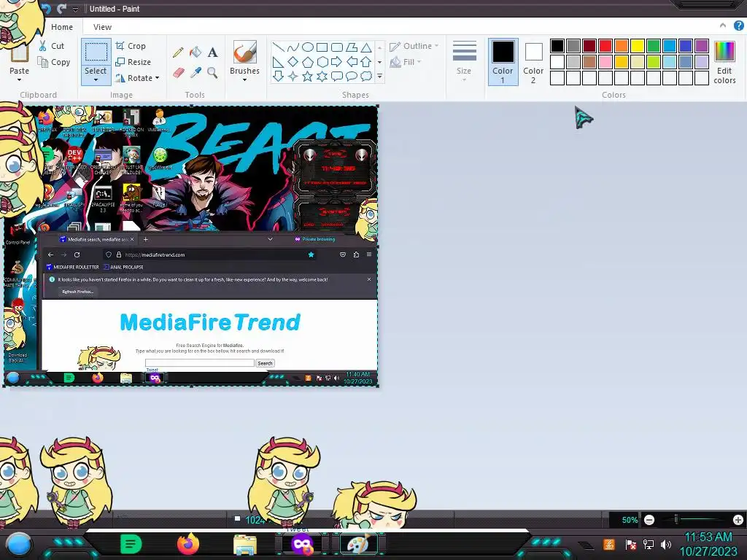Pick the Right arrow shape
Image resolution: width=747 pixels, height=560 pixels.
[337, 62]
